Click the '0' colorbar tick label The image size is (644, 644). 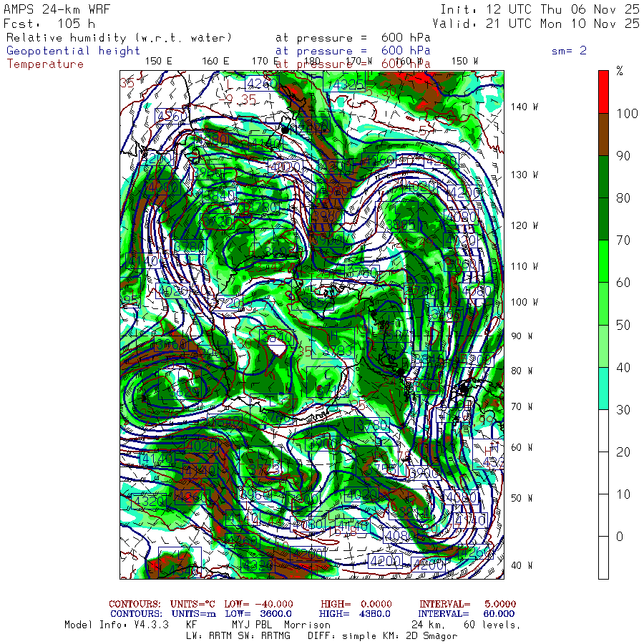[x=620, y=537]
